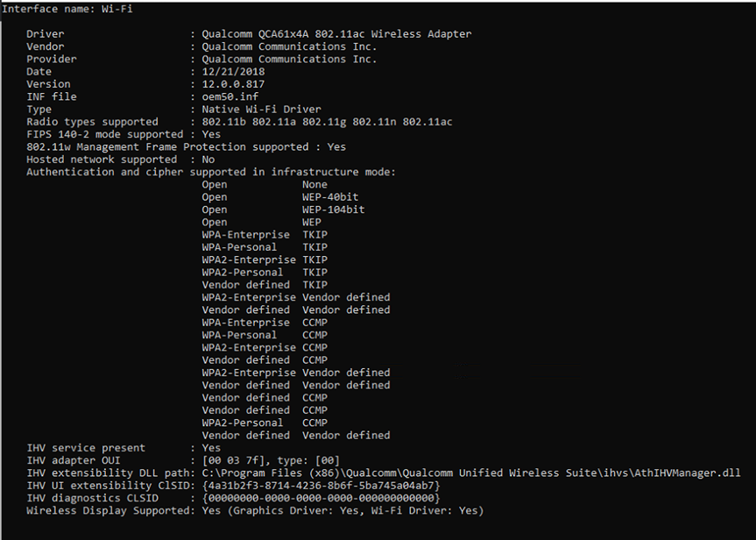
Task: Click the 802.11w Management Frame Protection line
Action: [x=186, y=146]
